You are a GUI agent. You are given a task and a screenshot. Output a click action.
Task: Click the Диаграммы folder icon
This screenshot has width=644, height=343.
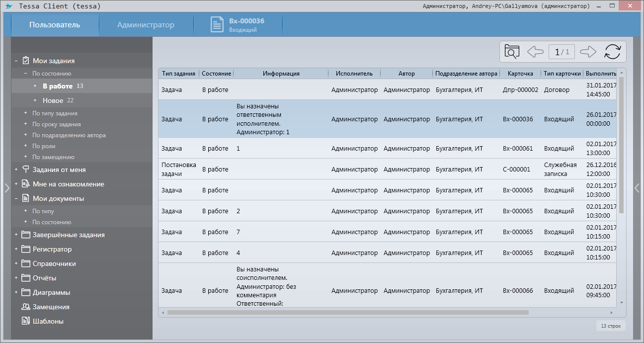pyautogui.click(x=26, y=292)
